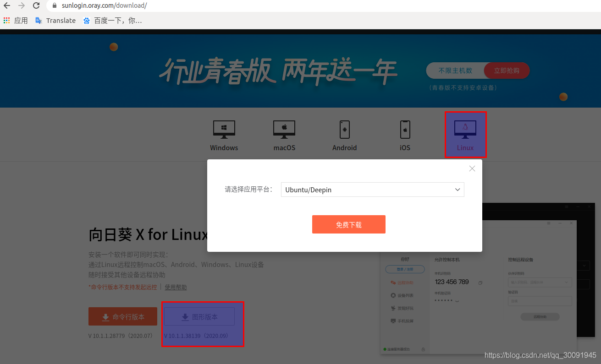Click the orange 免费下载 button

click(x=349, y=224)
